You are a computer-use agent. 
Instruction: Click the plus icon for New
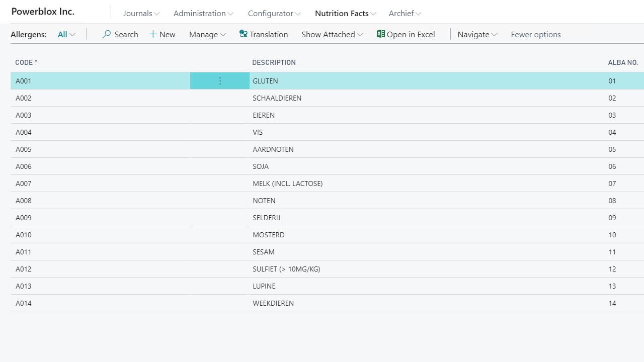pyautogui.click(x=153, y=34)
